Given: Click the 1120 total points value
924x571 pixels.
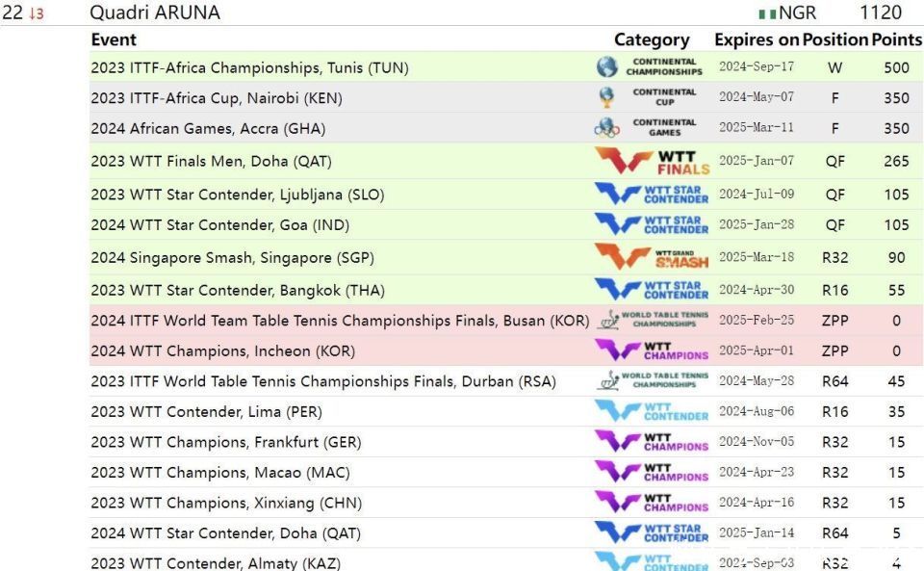Looking at the screenshot, I should click(x=881, y=13).
